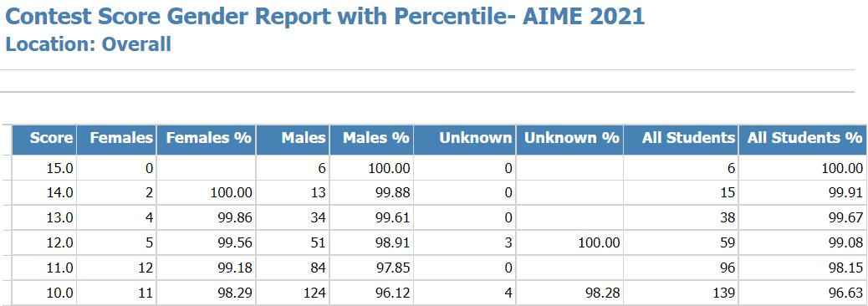Click the Score column header
868x306 pixels.
(x=43, y=140)
